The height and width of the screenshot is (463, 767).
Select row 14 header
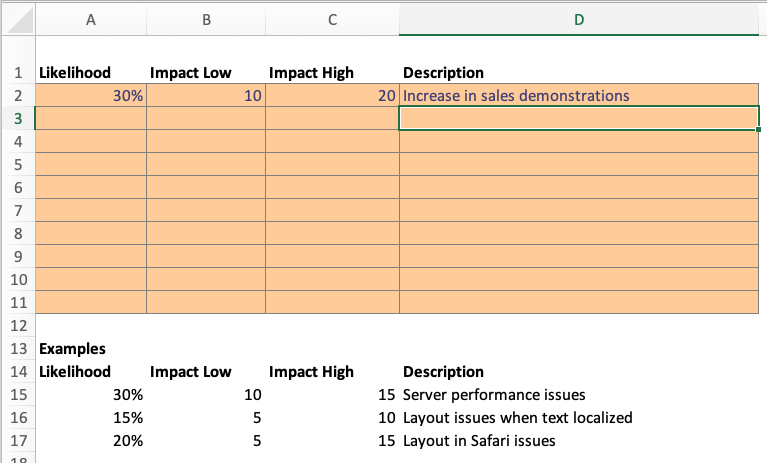pyautogui.click(x=18, y=372)
